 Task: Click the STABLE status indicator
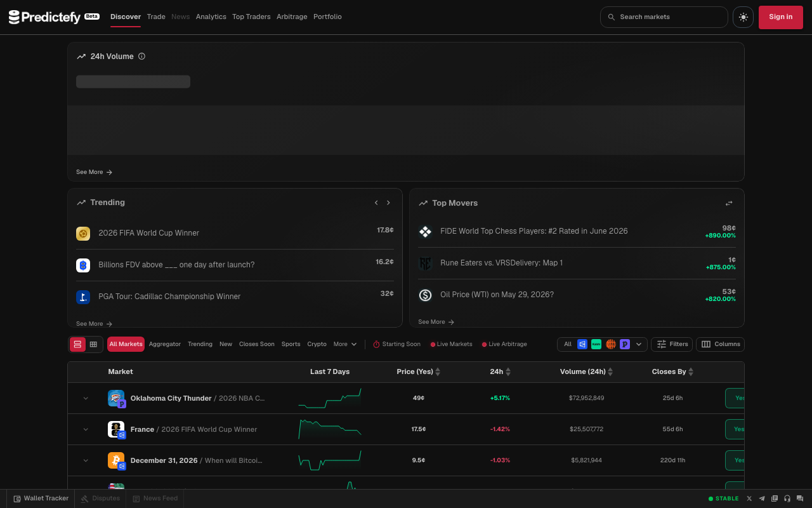point(724,498)
